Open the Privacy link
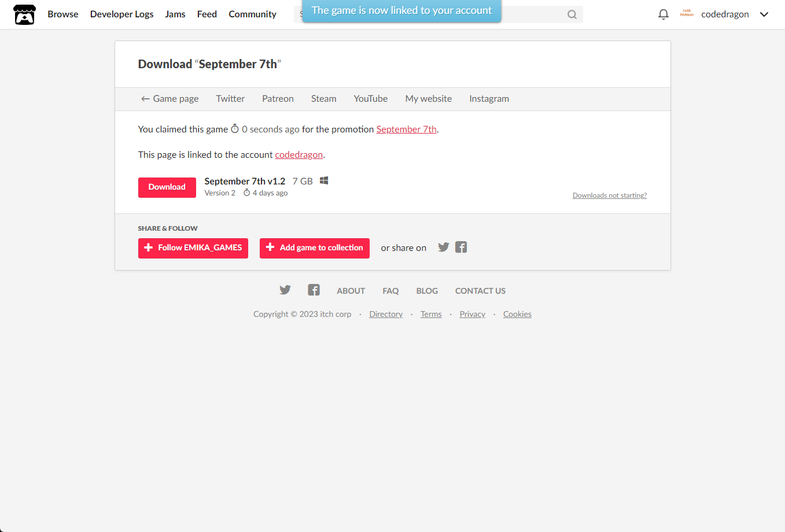This screenshot has height=532, width=785. point(473,315)
